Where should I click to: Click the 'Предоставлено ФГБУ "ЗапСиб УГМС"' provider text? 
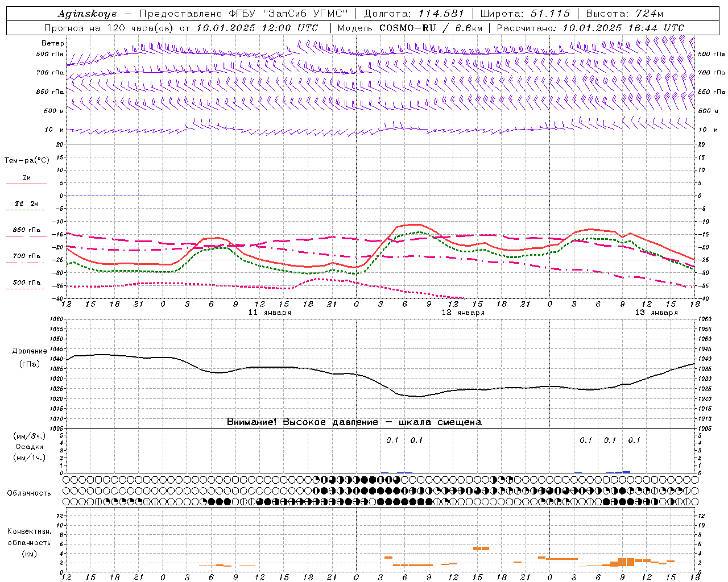243,14
